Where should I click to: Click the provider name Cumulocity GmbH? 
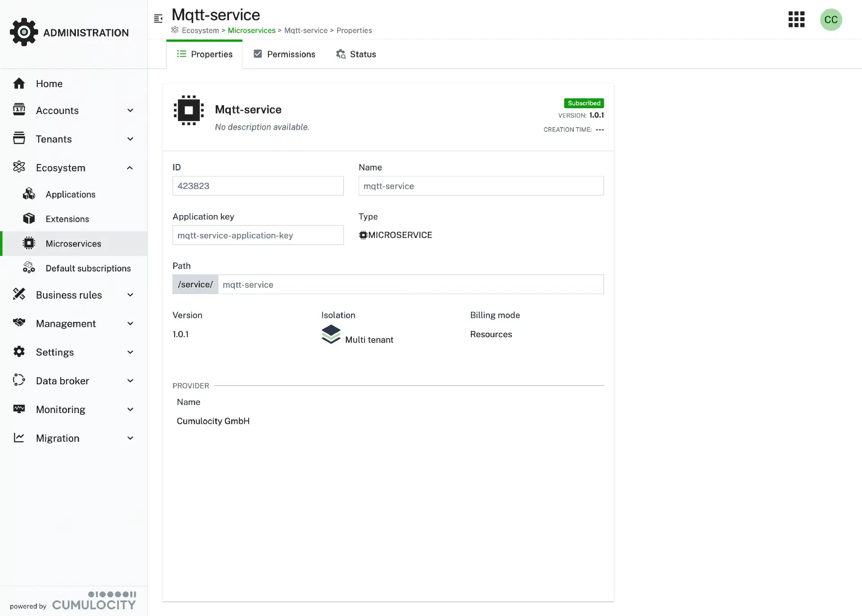[x=213, y=421]
